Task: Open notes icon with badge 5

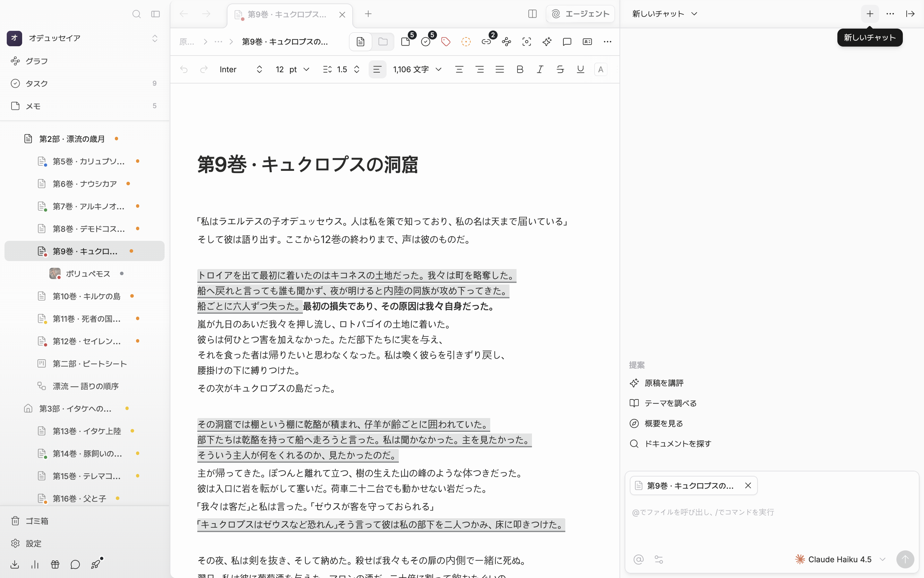Action: tap(406, 41)
